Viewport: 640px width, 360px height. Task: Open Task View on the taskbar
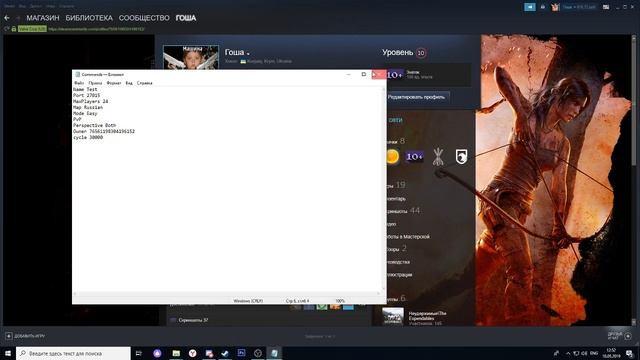138,353
